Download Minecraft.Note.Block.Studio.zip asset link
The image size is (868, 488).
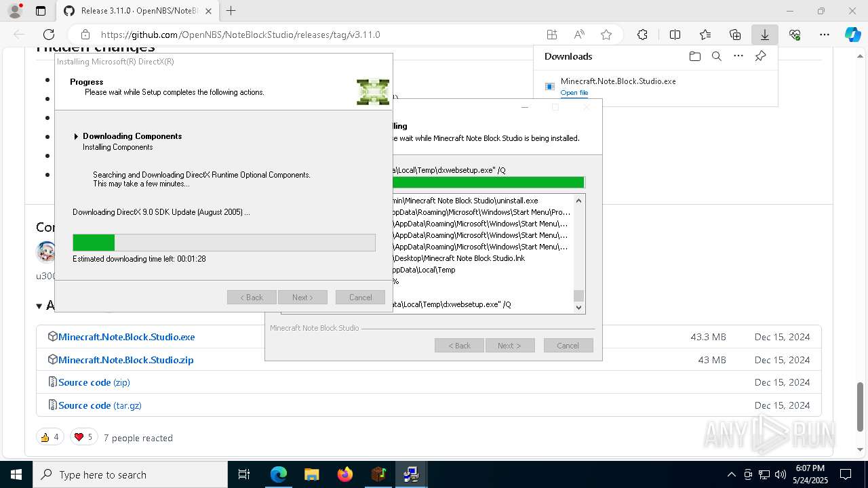pos(125,360)
